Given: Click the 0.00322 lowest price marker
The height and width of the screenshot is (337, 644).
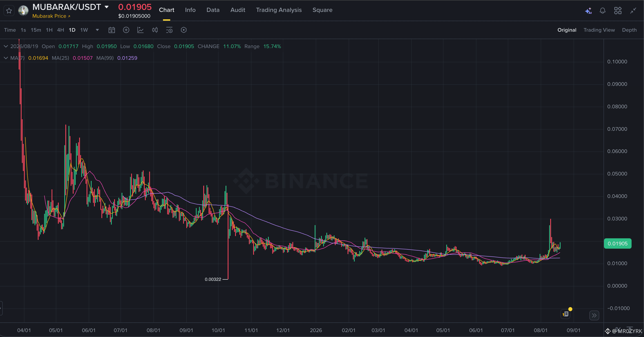Looking at the screenshot, I should [213, 279].
